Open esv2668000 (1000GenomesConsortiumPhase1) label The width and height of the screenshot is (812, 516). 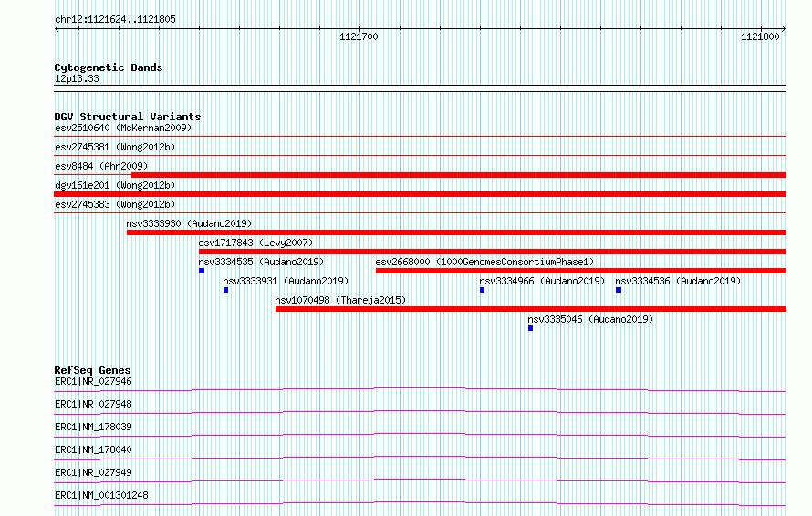(x=484, y=262)
